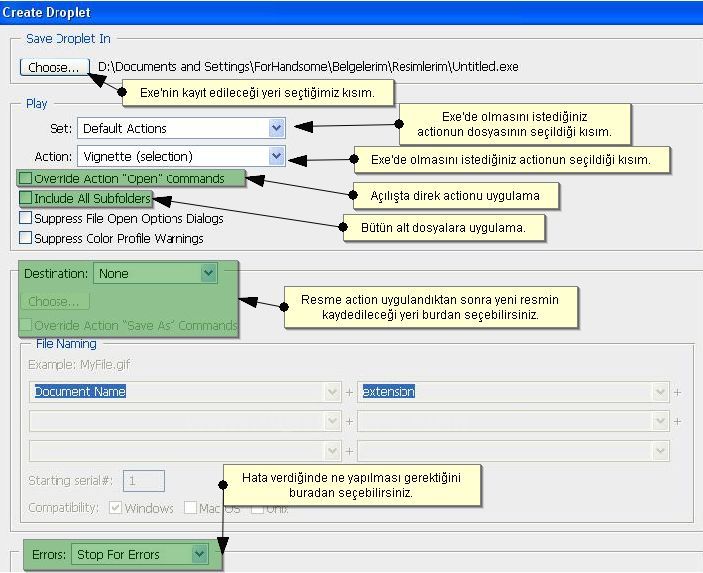This screenshot has height=573, width=703.
Task: Click the disabled Choose button under Destination
Action: click(x=54, y=301)
